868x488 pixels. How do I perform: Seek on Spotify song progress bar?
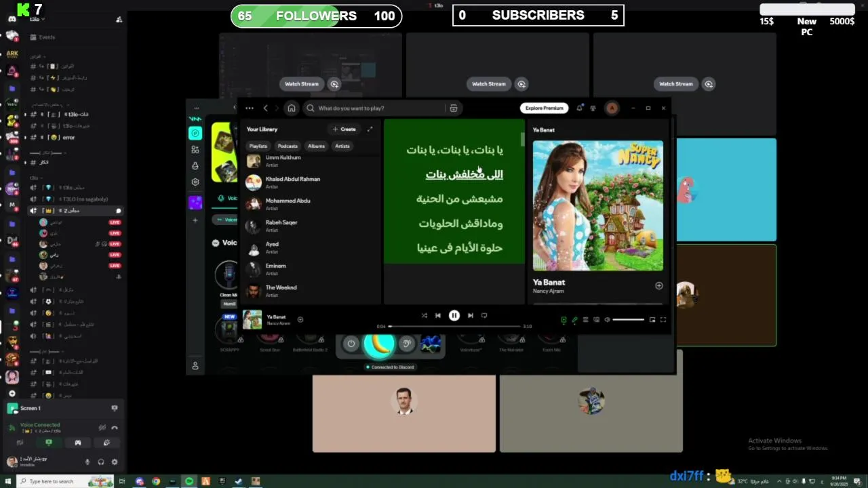pos(454,326)
